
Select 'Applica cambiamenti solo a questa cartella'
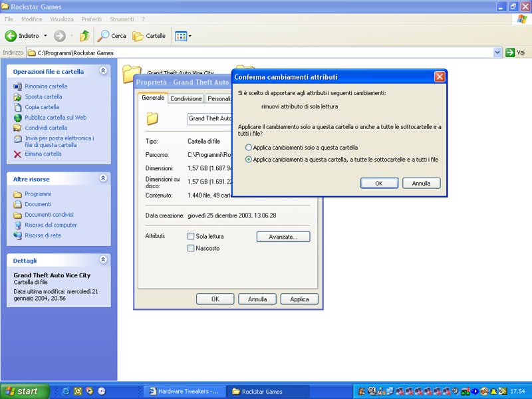click(x=249, y=148)
